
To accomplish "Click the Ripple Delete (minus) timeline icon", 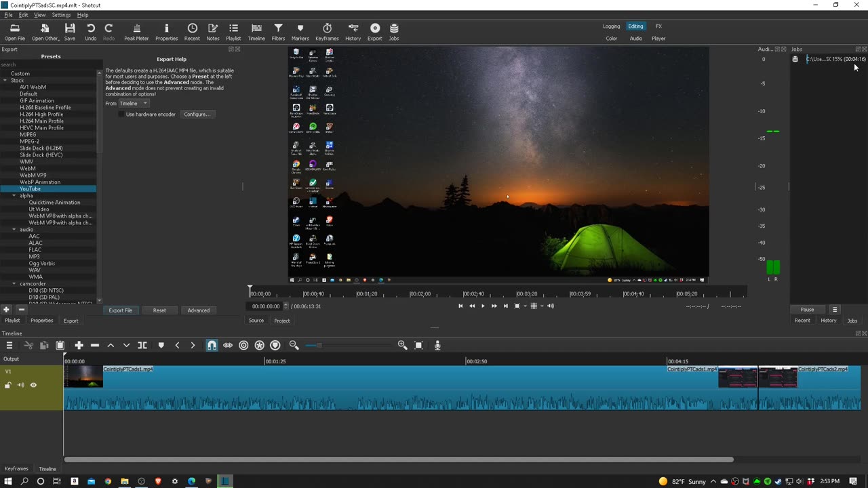I will point(95,346).
